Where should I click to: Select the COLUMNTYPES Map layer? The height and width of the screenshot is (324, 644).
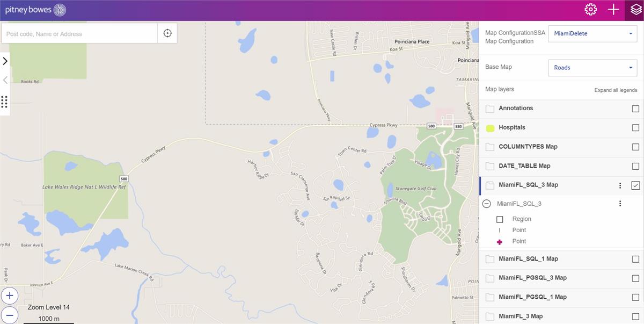tap(528, 147)
